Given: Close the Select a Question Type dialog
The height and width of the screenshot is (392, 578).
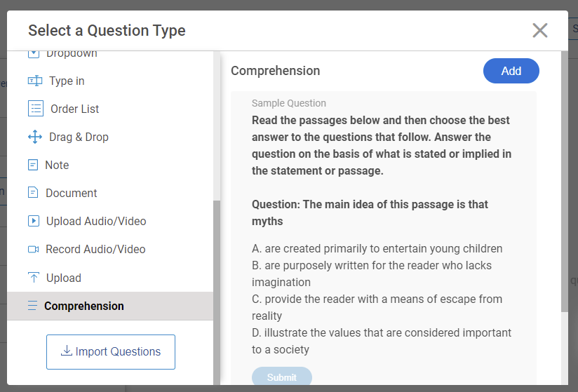Looking at the screenshot, I should [x=539, y=30].
